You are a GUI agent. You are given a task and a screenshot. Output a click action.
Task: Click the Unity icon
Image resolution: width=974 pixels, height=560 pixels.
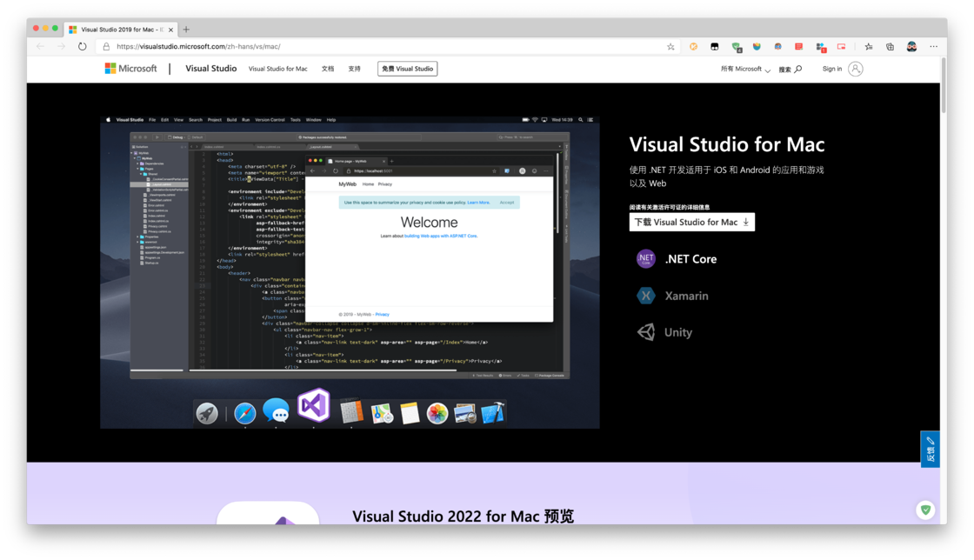coord(646,332)
